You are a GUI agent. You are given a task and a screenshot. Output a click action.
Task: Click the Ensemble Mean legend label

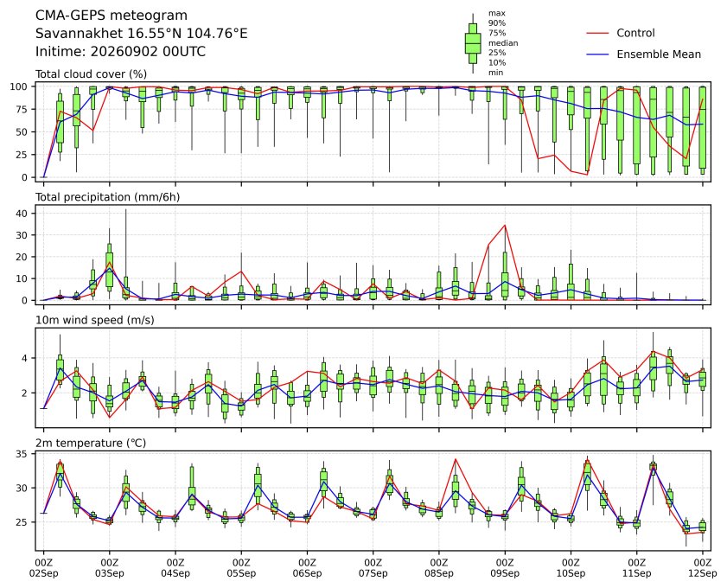pos(659,54)
